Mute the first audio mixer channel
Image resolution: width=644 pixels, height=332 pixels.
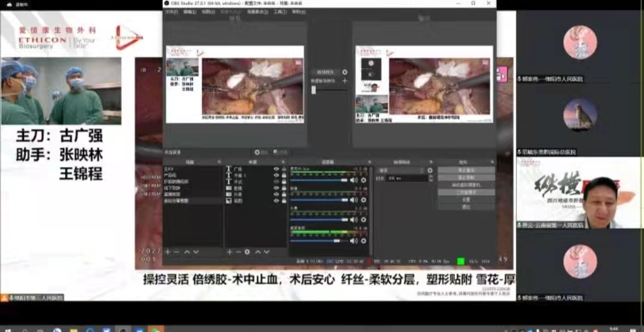[x=353, y=180]
